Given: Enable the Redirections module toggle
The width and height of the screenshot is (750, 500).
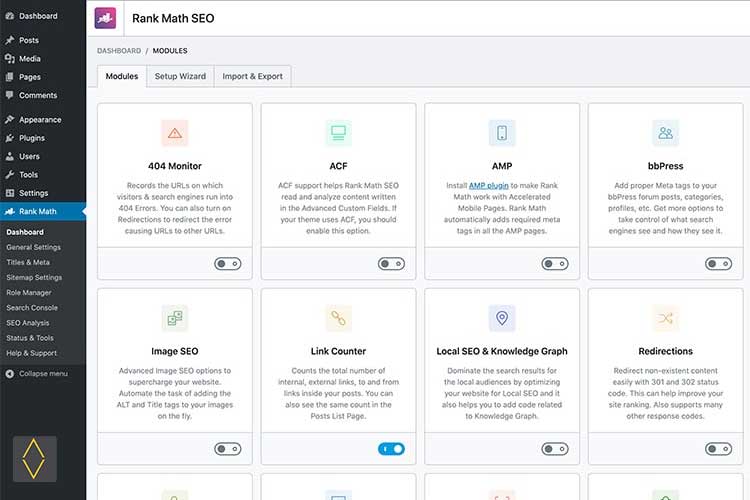Looking at the screenshot, I should 718,449.
